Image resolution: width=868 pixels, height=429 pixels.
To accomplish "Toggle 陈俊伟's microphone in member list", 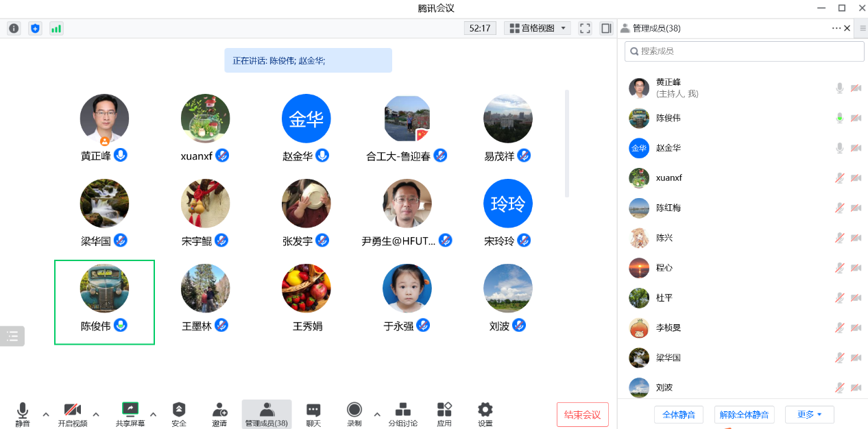I will click(839, 118).
